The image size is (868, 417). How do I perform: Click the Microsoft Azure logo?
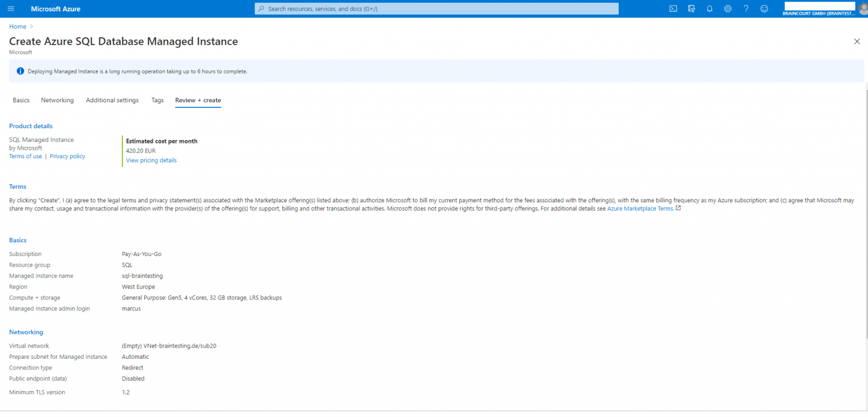pyautogui.click(x=55, y=8)
